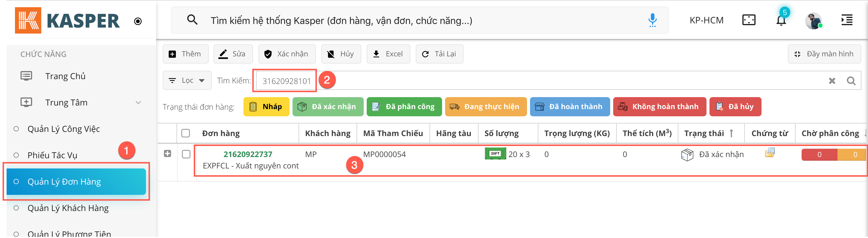Screen dimensions: 868x238
Task: Click the magnifier icon in search filter row
Action: [851, 81]
